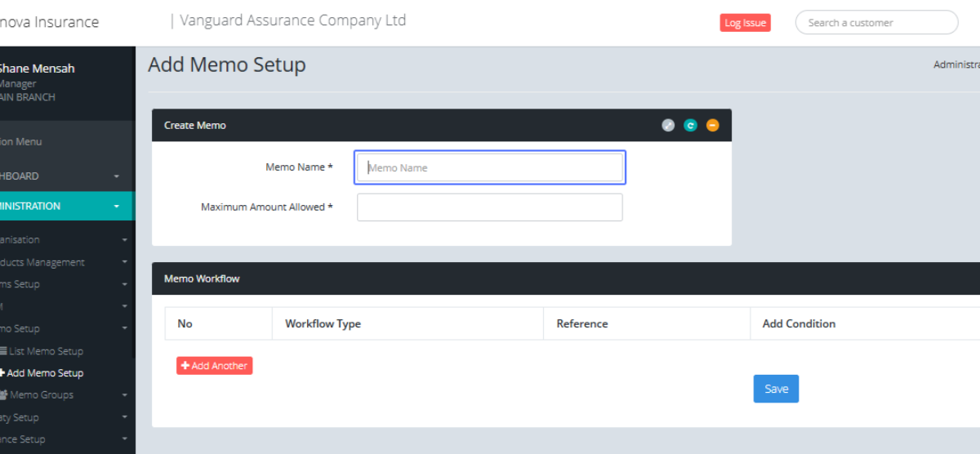Focus the Memo Name text field
Viewport: 980px width, 454px height.
[490, 167]
